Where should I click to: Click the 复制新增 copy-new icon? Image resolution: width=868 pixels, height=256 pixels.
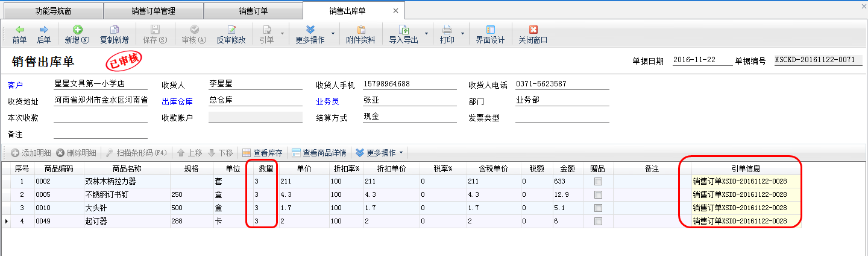114,34
